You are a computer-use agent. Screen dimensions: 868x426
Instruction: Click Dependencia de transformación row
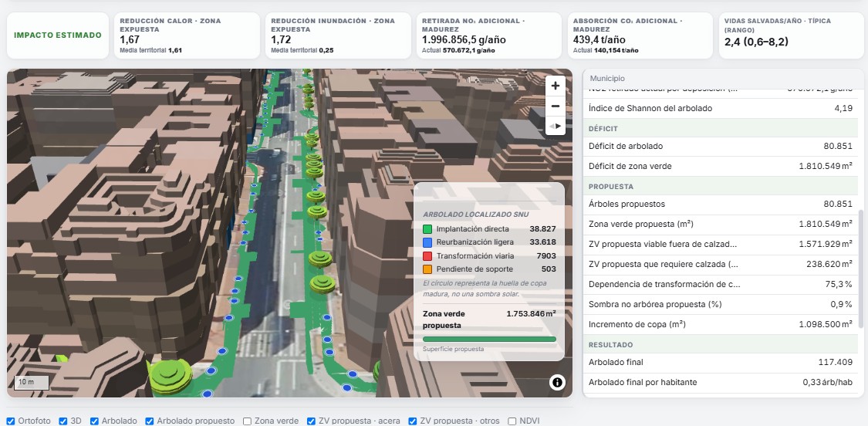[x=721, y=284]
